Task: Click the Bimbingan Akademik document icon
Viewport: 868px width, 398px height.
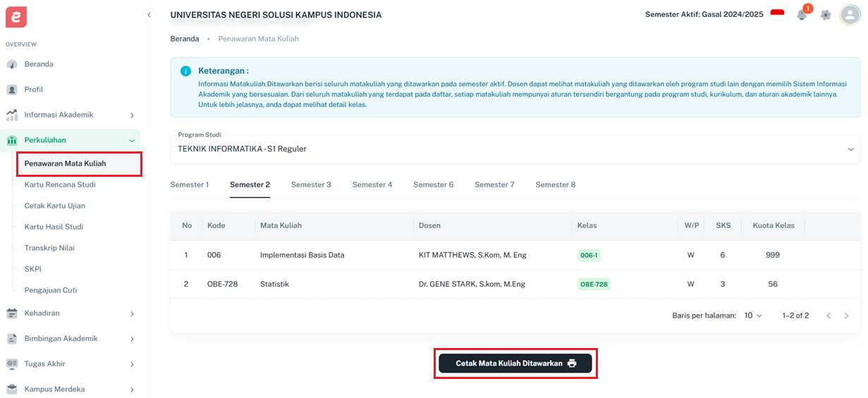Action: pos(12,339)
